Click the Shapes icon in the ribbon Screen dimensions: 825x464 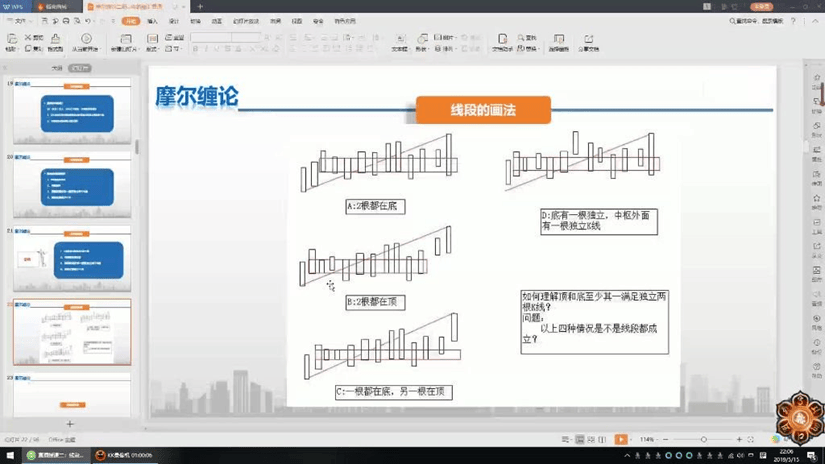tap(421, 40)
